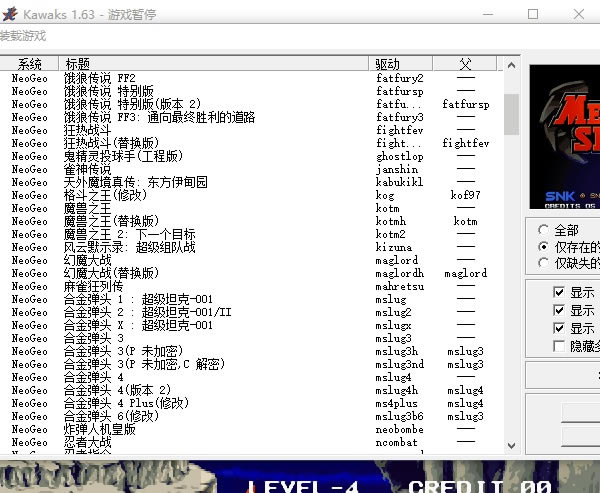
Task: Maximize the Kawaks window
Action: (x=533, y=14)
